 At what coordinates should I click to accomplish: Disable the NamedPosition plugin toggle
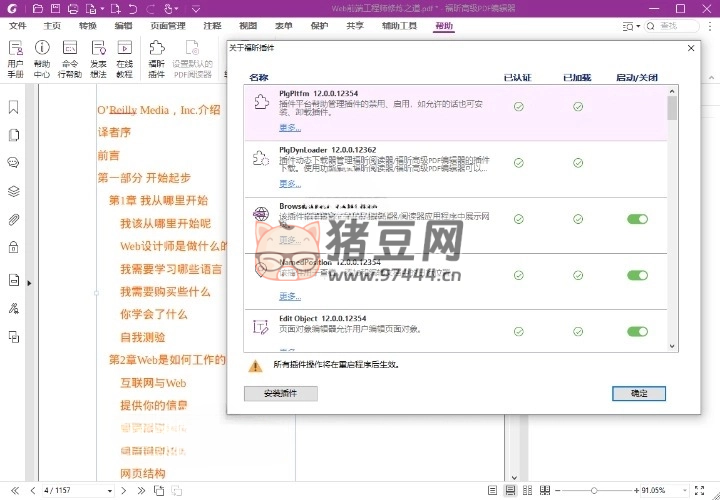point(637,276)
